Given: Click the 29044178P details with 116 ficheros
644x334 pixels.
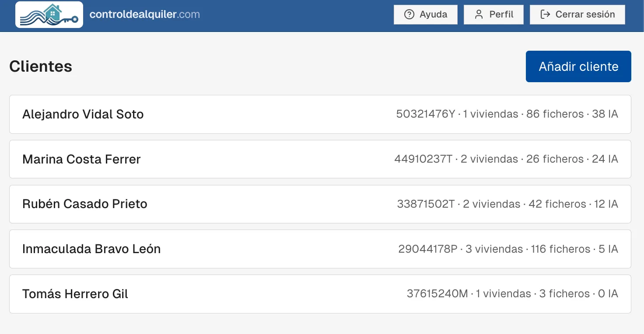Looking at the screenshot, I should pyautogui.click(x=508, y=249).
